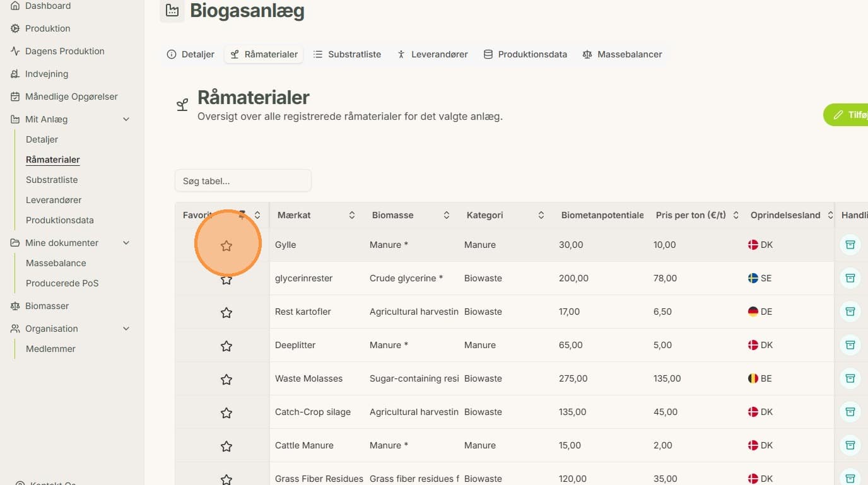Collapse the Mit Anlæg section
The width and height of the screenshot is (868, 485).
coord(126,119)
